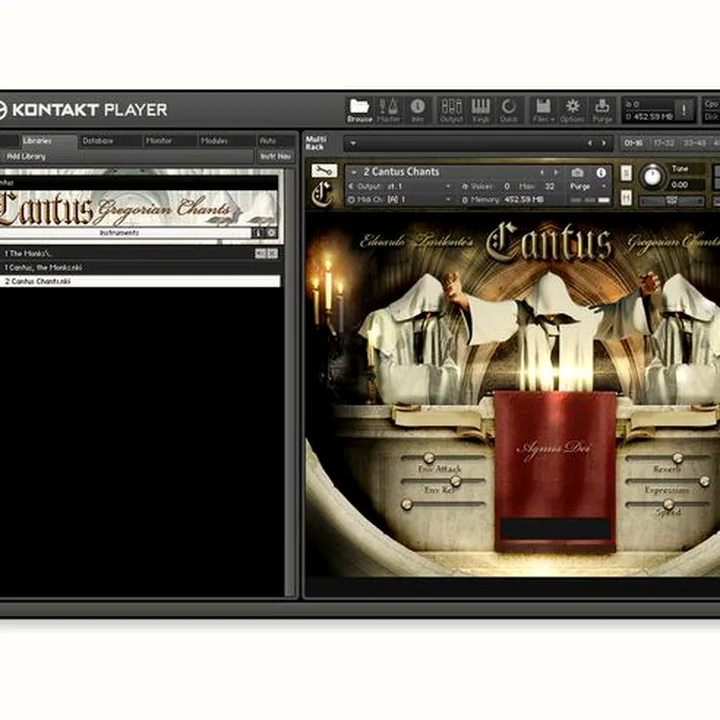Open the instrument Purge dropdown

click(x=588, y=186)
